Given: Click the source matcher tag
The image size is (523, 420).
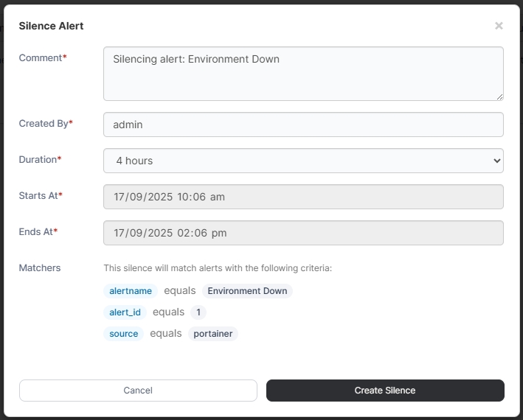Looking at the screenshot, I should 123,334.
